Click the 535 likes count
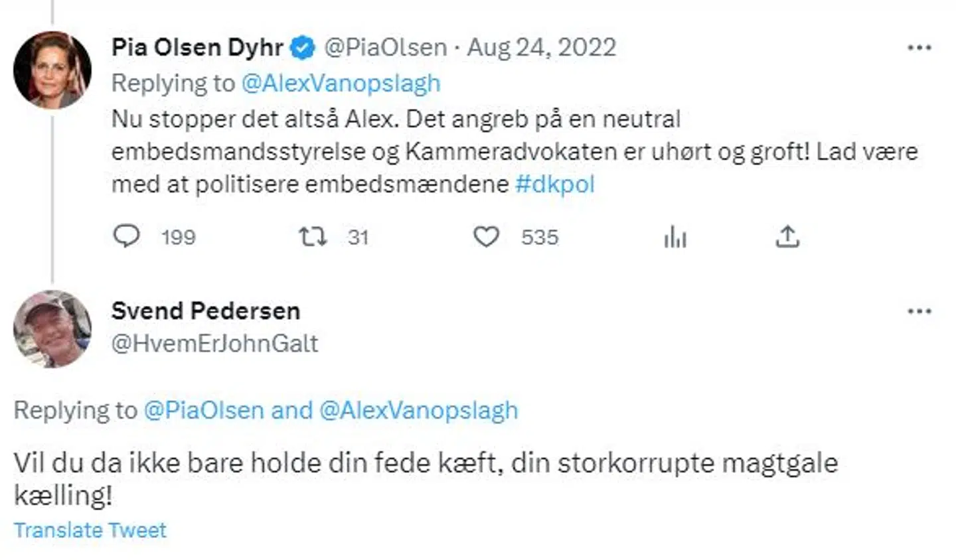 point(539,237)
